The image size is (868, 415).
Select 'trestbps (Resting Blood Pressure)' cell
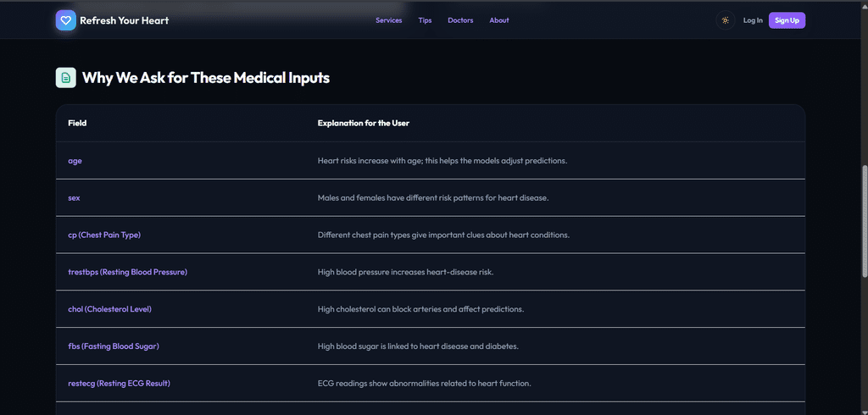[x=127, y=272]
